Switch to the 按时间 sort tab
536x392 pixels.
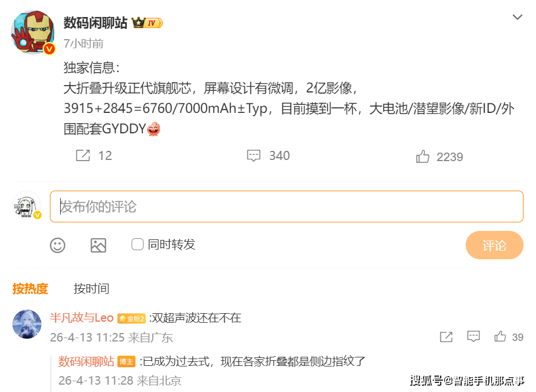click(91, 288)
